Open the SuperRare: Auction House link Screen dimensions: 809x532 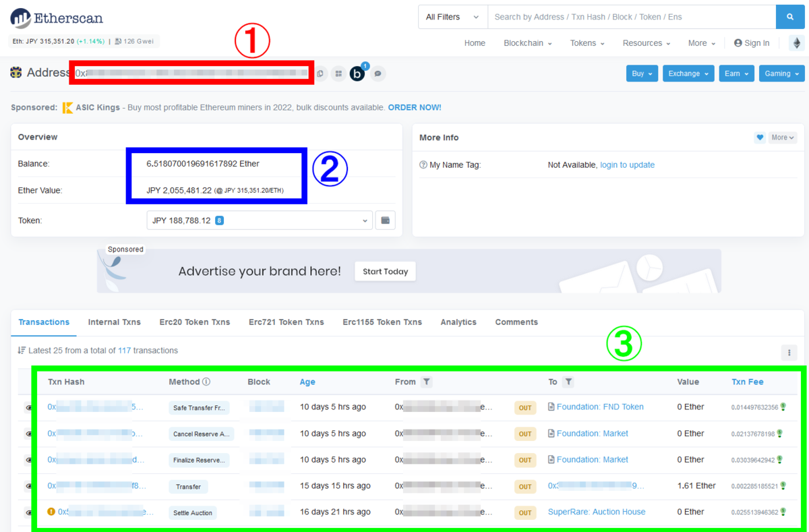597,512
